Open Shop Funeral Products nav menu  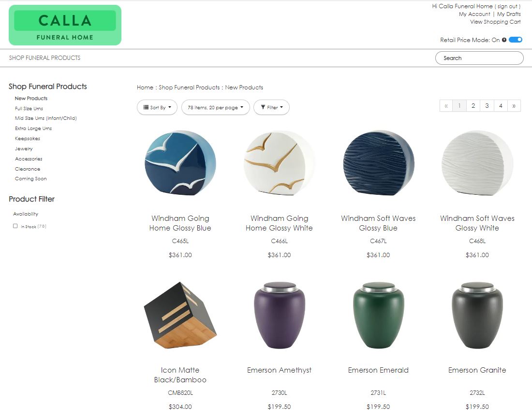pyautogui.click(x=45, y=58)
